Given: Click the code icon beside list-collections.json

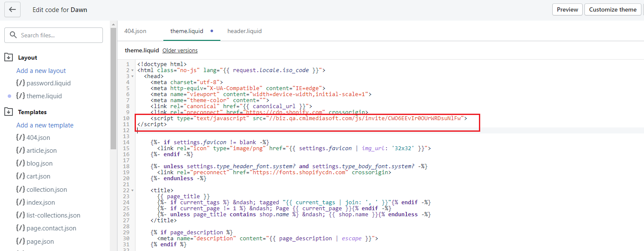Looking at the screenshot, I should [20, 215].
